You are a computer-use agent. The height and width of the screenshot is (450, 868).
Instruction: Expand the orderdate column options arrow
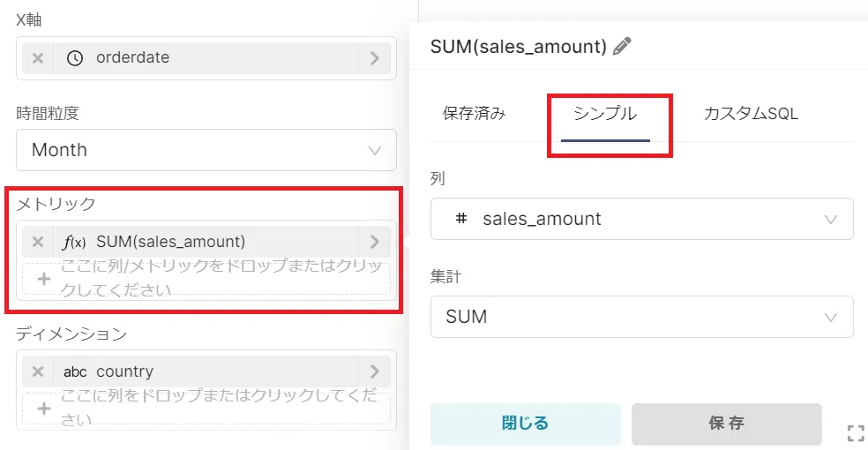[x=375, y=58]
